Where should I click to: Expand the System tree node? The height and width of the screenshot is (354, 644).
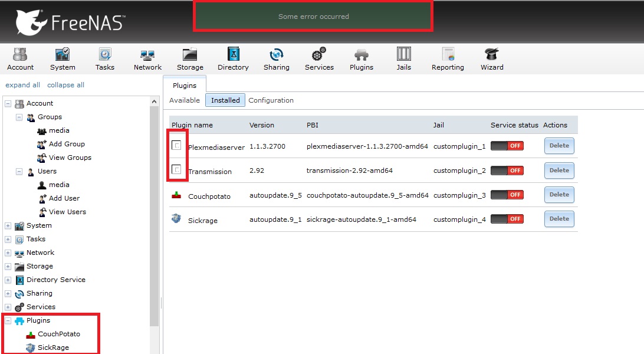pyautogui.click(x=8, y=225)
